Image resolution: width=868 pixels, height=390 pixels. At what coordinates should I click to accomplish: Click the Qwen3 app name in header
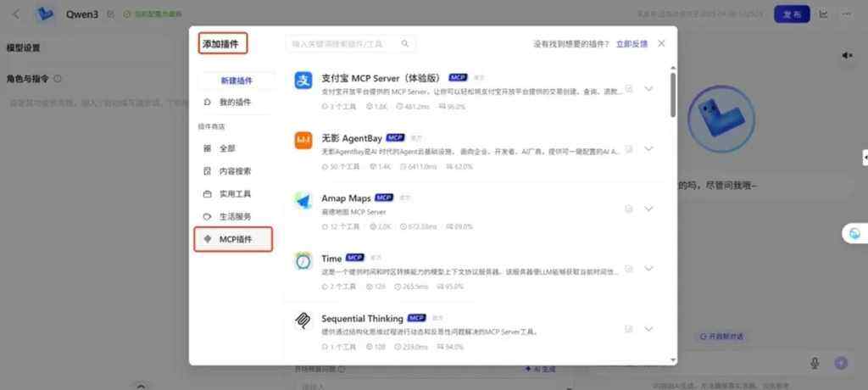pos(82,14)
